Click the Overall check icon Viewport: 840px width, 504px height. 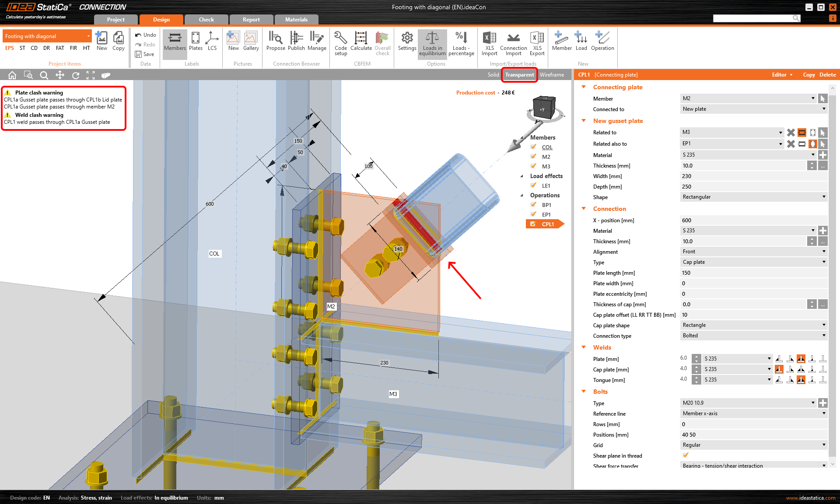click(x=382, y=42)
